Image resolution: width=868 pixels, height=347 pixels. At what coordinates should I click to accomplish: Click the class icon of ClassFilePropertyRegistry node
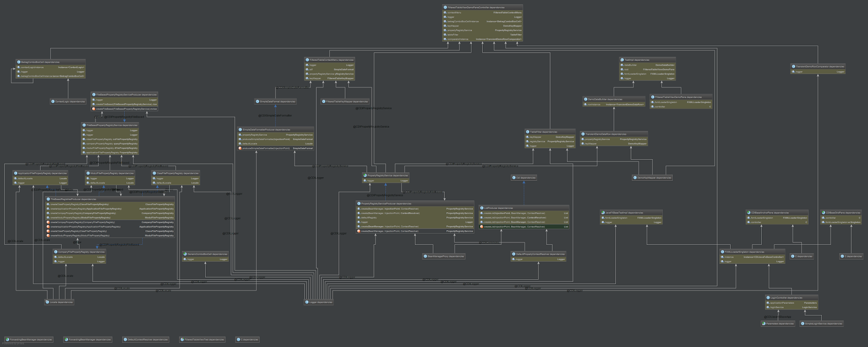155,173
